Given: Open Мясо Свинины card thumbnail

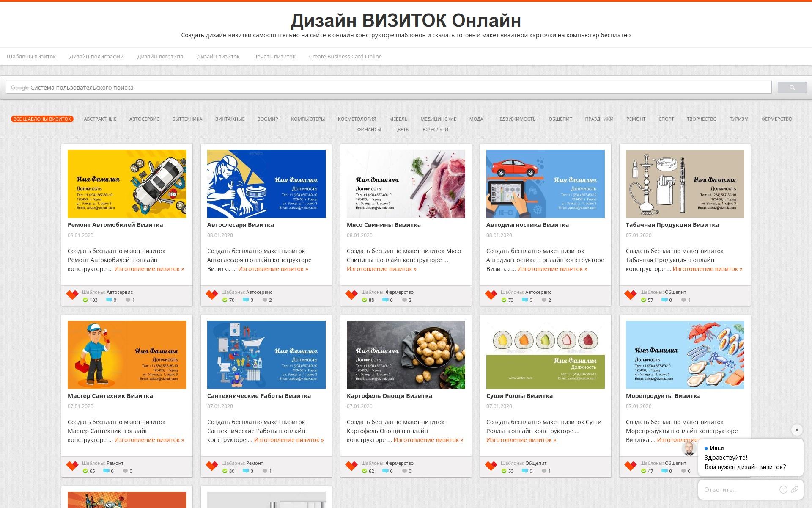Looking at the screenshot, I should pyautogui.click(x=406, y=184).
